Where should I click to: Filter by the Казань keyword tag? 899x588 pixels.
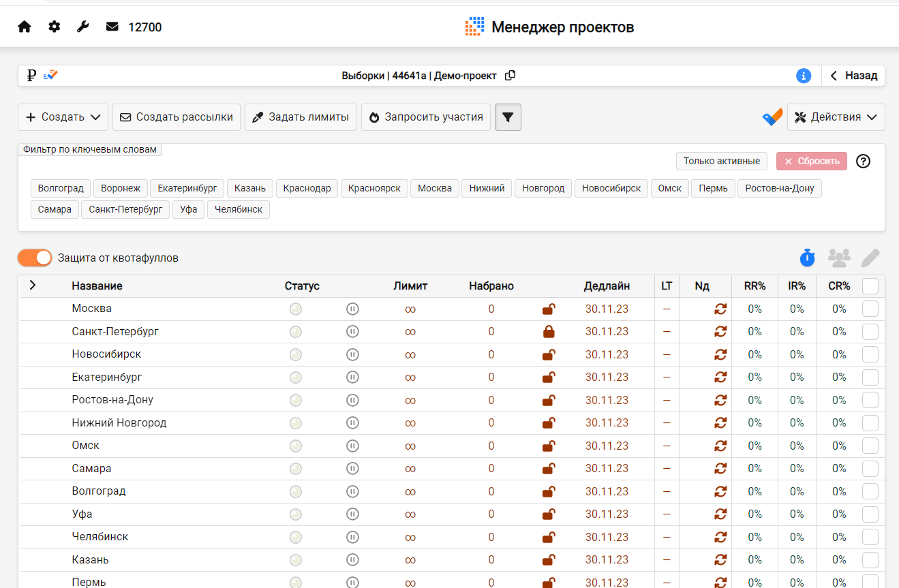tap(250, 188)
